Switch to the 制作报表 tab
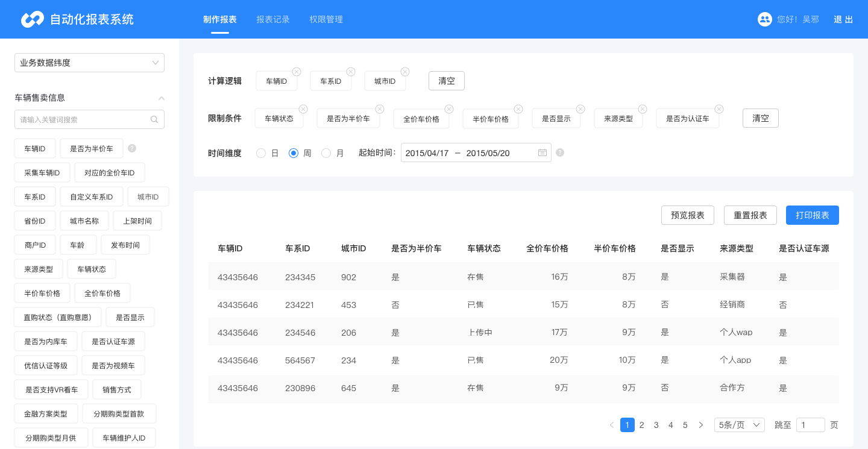The image size is (868, 449). [x=220, y=19]
